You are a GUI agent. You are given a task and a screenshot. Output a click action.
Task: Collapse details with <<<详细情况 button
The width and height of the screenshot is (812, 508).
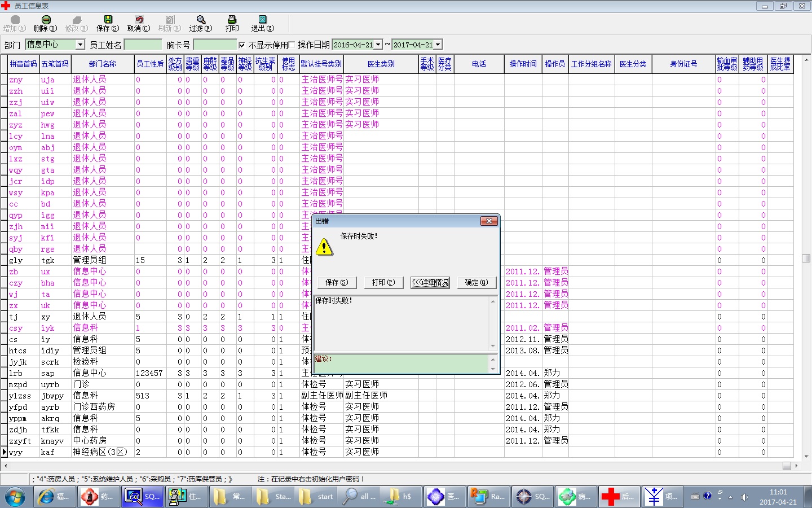pos(430,282)
